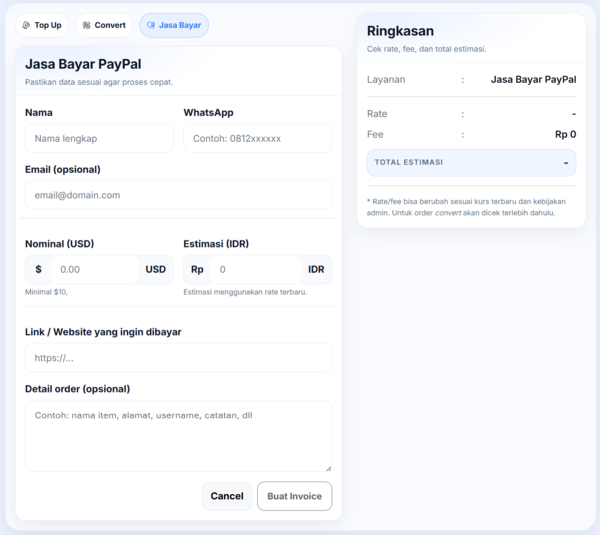Click the 'Minimal $10,' hint text
The width and height of the screenshot is (600, 535).
(46, 292)
